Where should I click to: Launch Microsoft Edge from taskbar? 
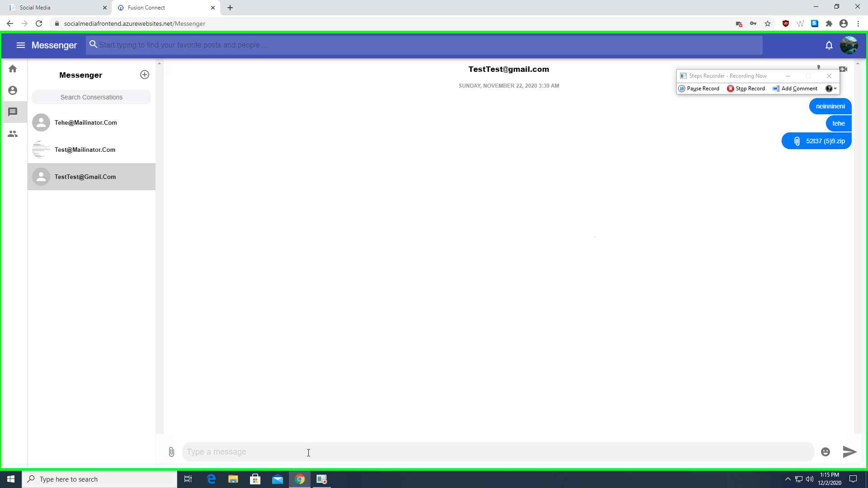pos(211,479)
